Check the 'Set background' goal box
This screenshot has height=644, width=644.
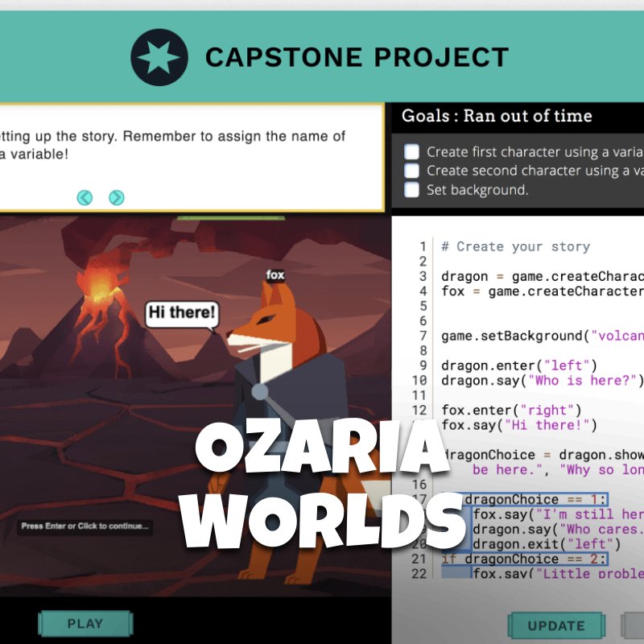point(411,190)
